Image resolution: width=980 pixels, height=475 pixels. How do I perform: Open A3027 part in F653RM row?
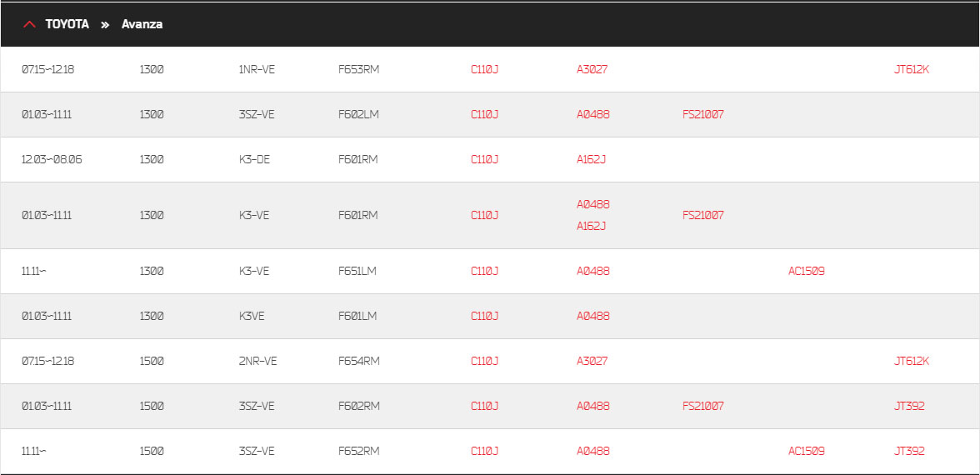point(592,69)
